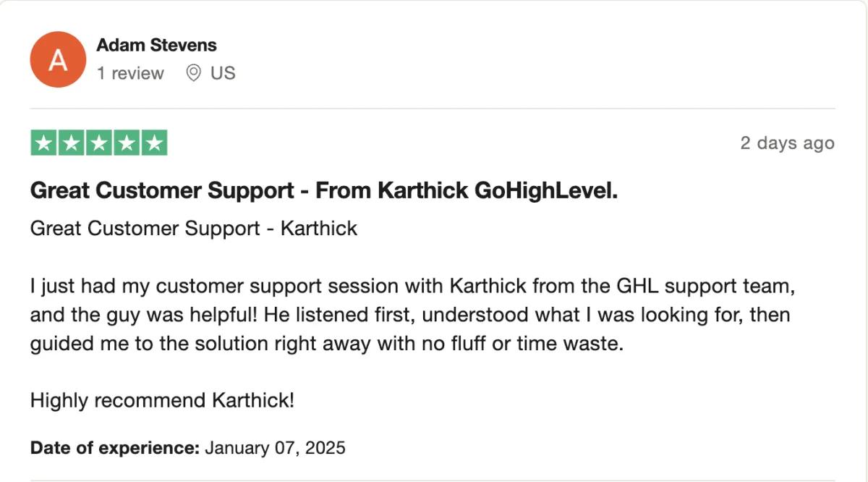
Task: Click the "January 07, 2025" date
Action: [x=276, y=448]
